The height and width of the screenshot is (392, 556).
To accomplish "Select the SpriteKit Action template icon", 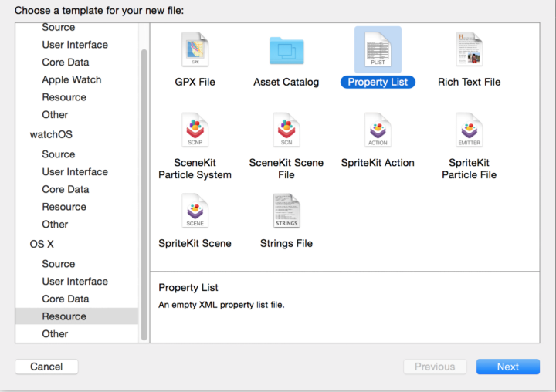I will click(378, 130).
